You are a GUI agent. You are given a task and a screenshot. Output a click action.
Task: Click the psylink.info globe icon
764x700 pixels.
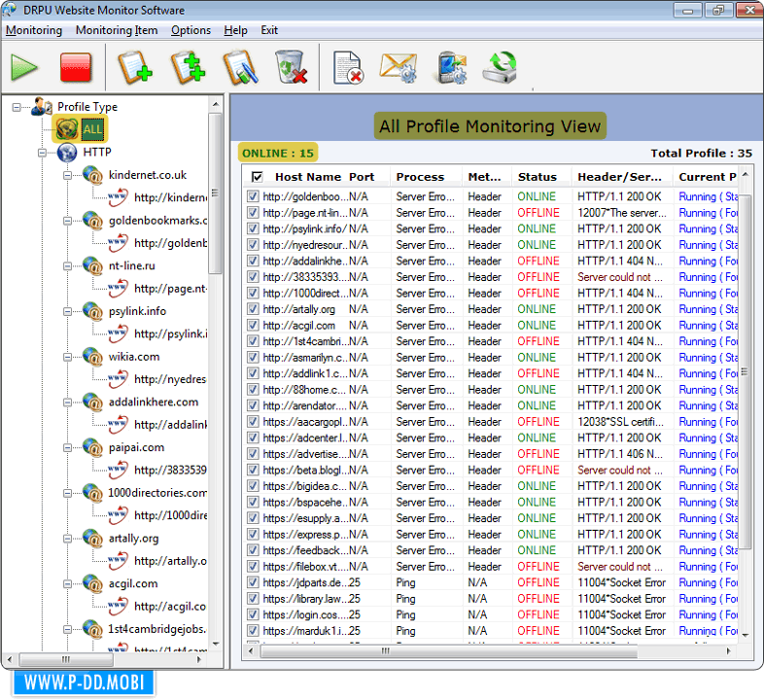click(x=92, y=311)
